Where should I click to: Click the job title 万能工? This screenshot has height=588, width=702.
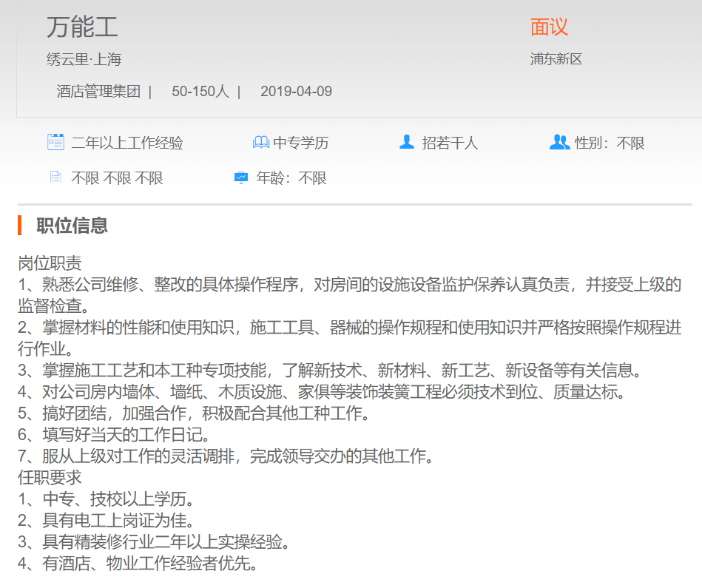82,27
